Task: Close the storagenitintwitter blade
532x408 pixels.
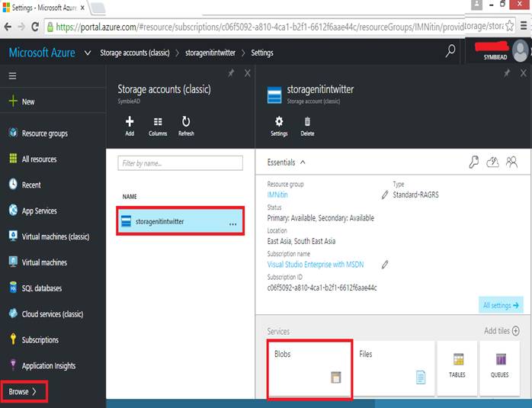Action: click(524, 73)
